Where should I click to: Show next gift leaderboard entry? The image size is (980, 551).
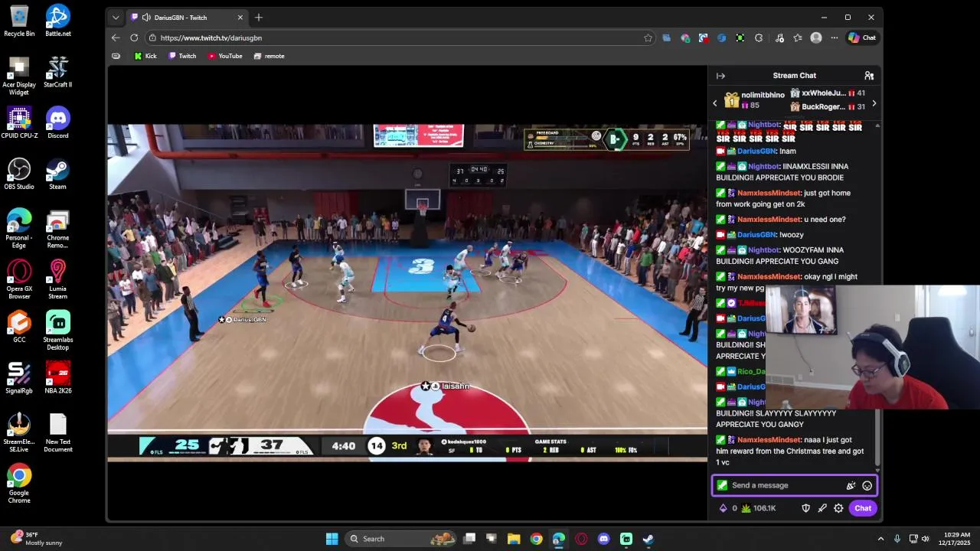tap(874, 103)
